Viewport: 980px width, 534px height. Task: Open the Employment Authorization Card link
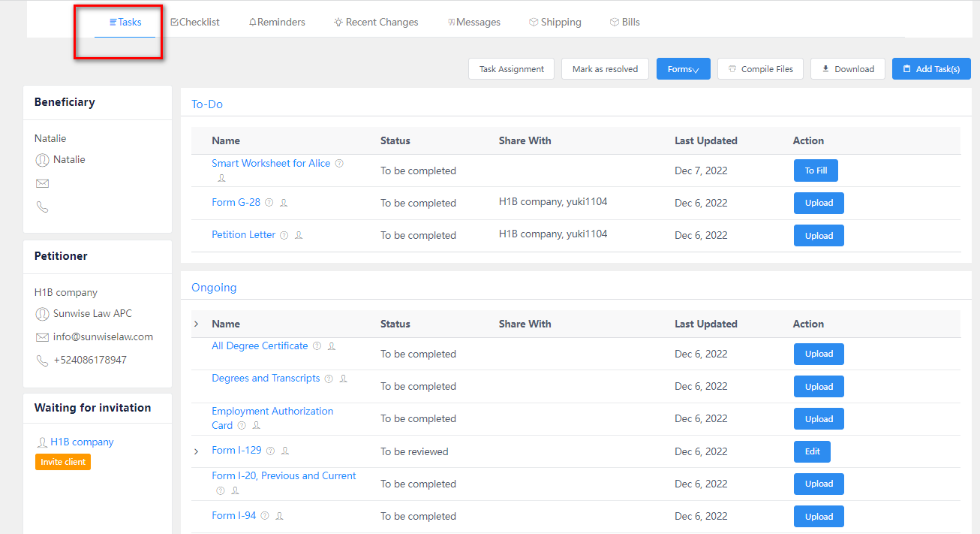[x=272, y=412]
